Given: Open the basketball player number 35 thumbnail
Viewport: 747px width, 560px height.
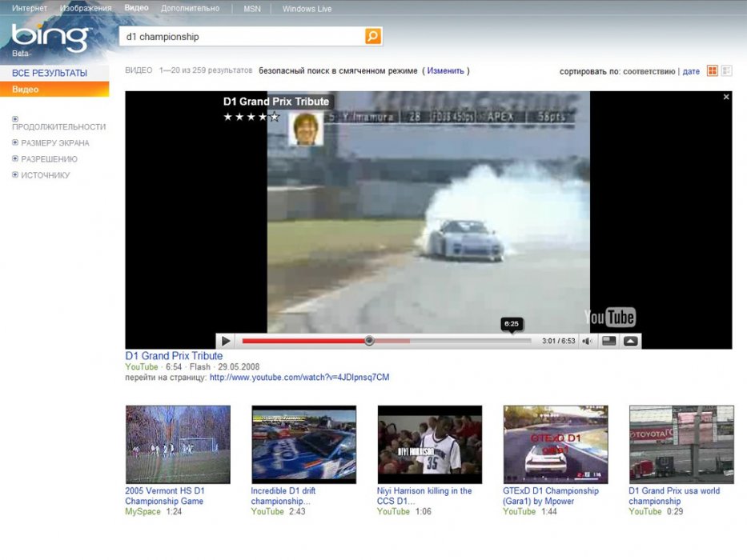Looking at the screenshot, I should [x=430, y=444].
